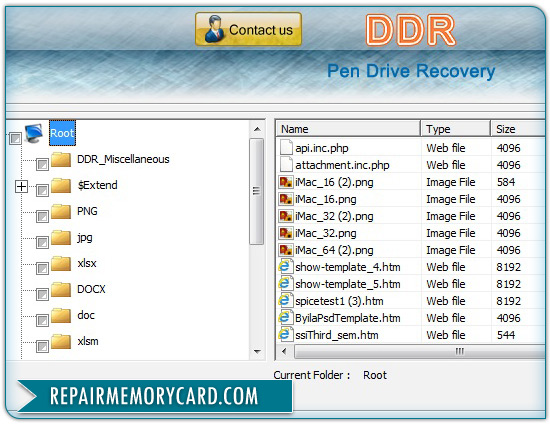Expand the $Extend folder node
This screenshot has height=424, width=550.
(x=21, y=186)
